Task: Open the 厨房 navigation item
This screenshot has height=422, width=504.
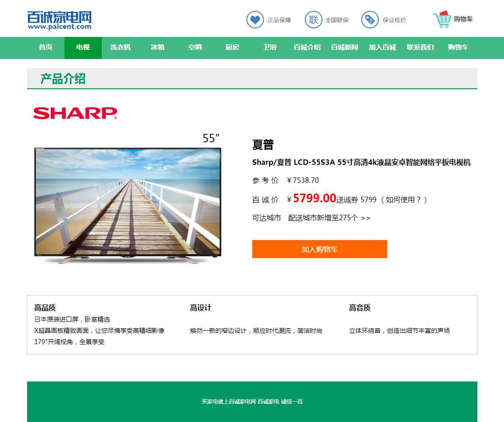Action: pos(232,48)
